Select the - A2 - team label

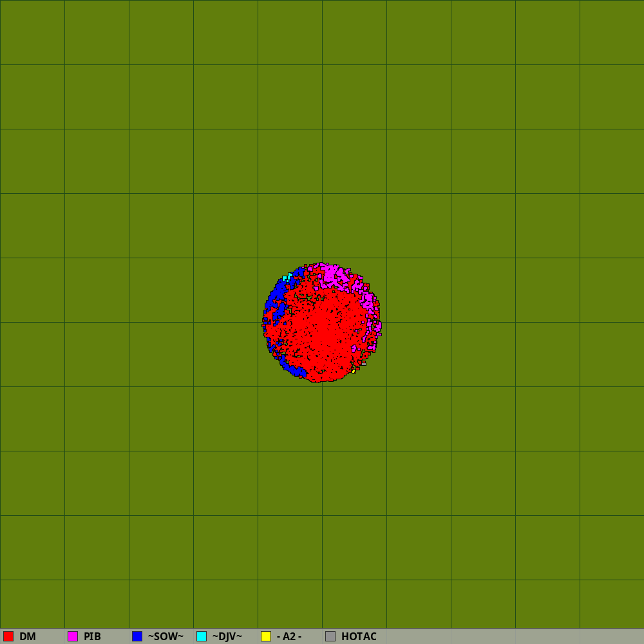pos(289,636)
